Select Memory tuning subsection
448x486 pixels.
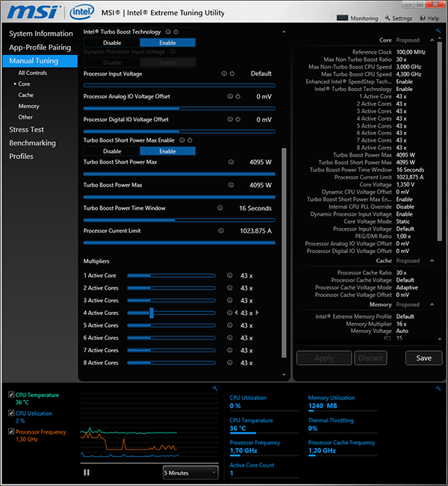point(28,106)
